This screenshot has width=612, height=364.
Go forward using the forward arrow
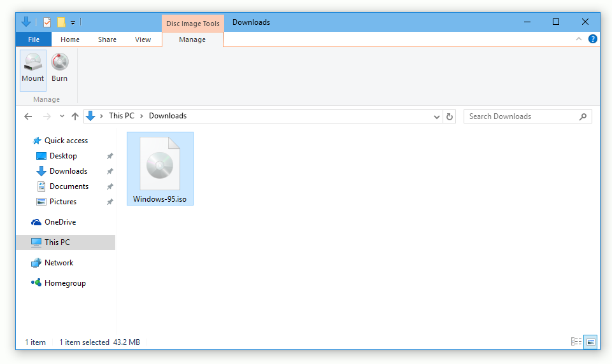47,116
